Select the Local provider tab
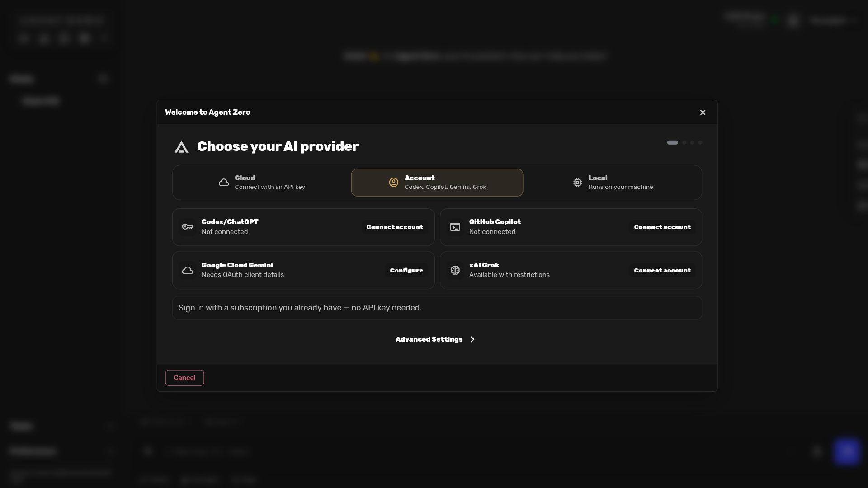868x488 pixels. (x=613, y=183)
